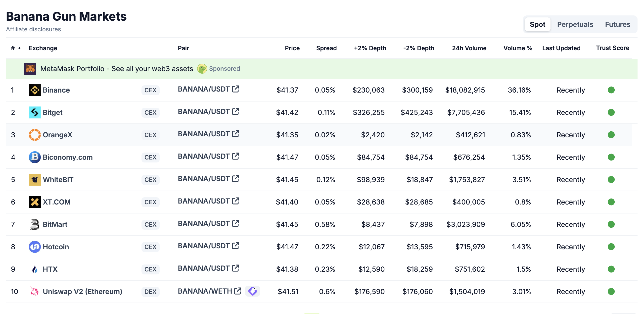Click the green gecko Sponsored icon
This screenshot has width=644, height=314.
coord(202,69)
